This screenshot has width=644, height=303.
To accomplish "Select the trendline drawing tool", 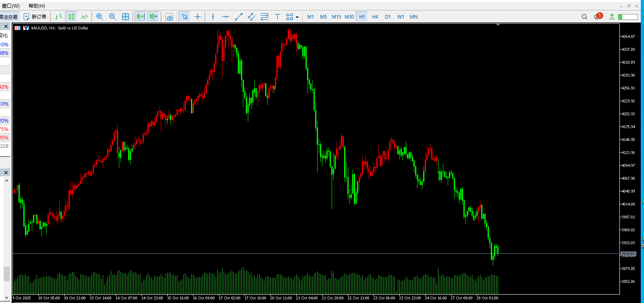I will 239,17.
